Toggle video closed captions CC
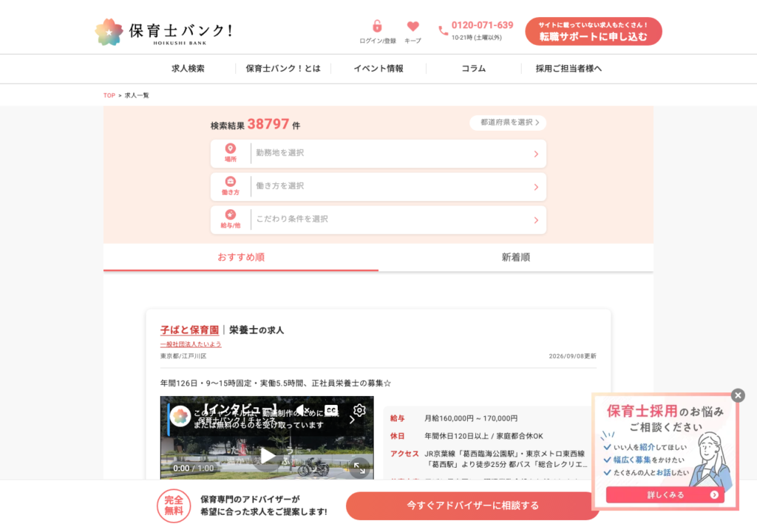 [331, 410]
